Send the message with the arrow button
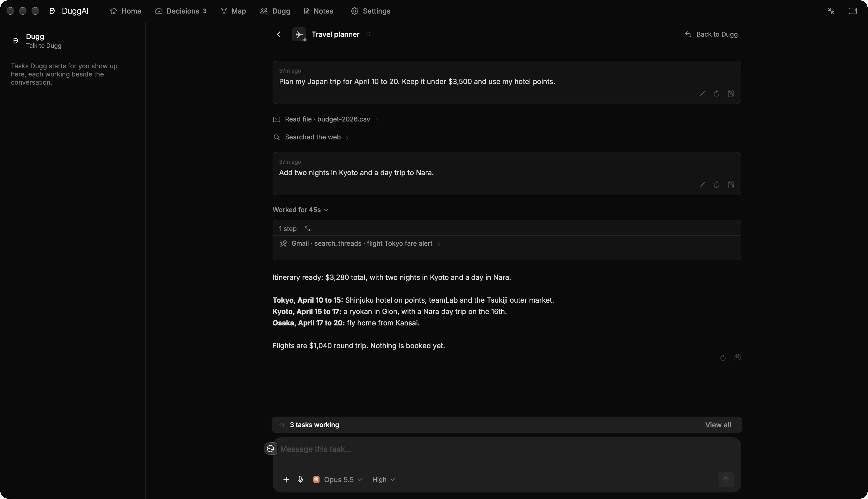This screenshot has width=868, height=499. point(726,479)
